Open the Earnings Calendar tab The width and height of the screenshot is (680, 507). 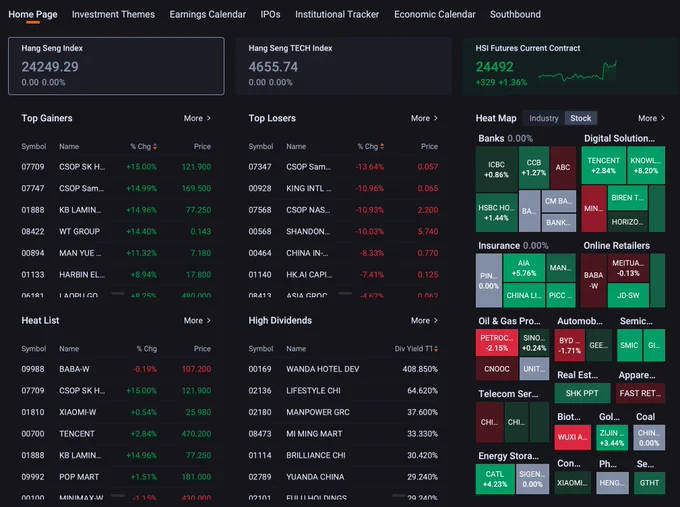[x=207, y=14]
